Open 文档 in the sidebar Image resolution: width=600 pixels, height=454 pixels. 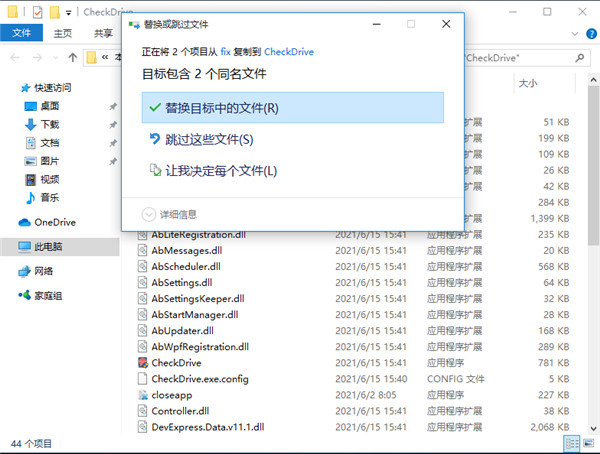pos(50,143)
